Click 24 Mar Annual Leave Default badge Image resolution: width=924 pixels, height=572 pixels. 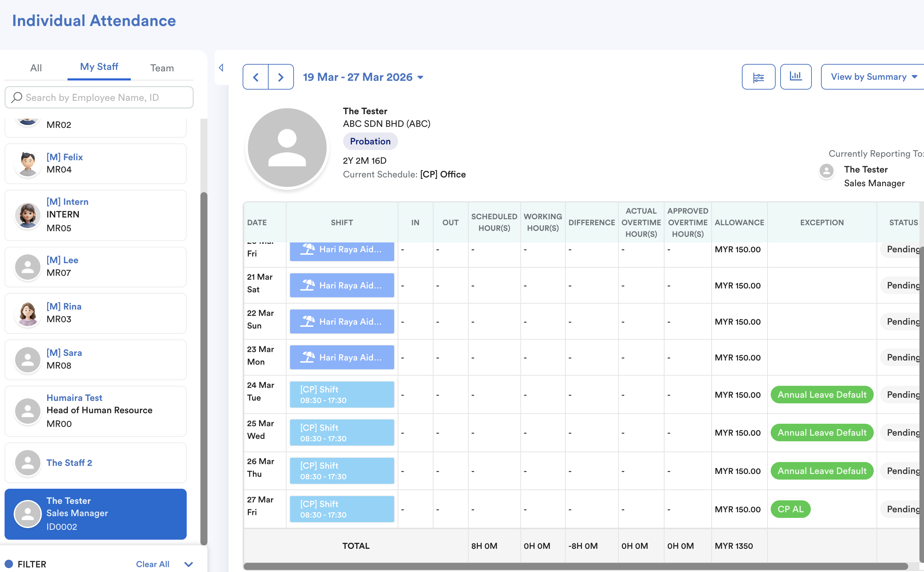click(821, 395)
